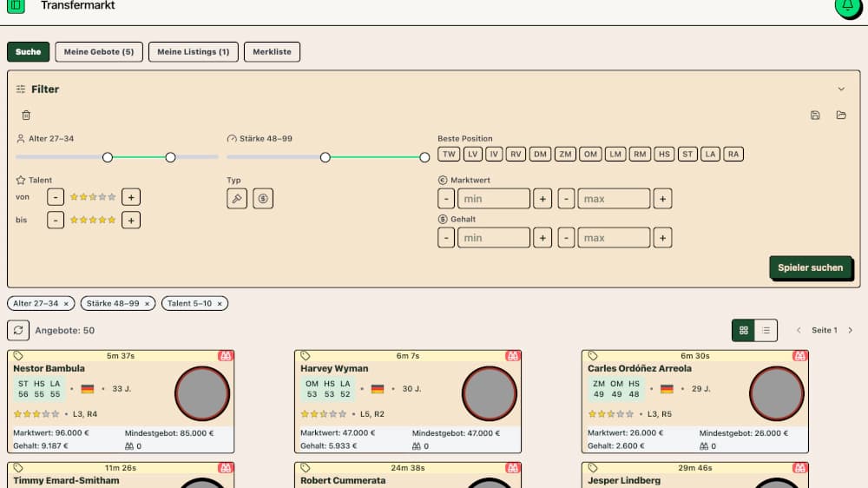
Task: Remove the Alter 27–34 filter chip
Action: pos(67,304)
